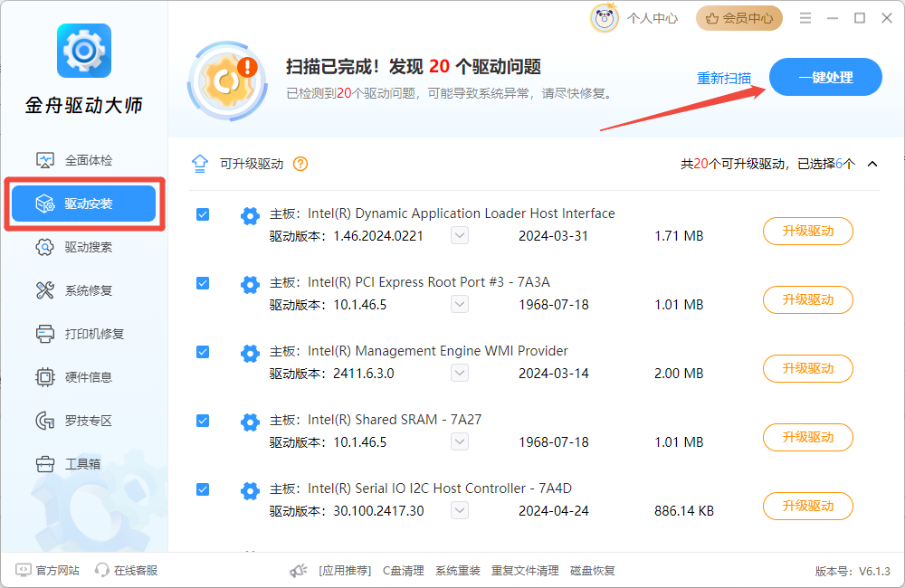
Task: Click the [应用推荐] label
Action: pyautogui.click(x=345, y=571)
